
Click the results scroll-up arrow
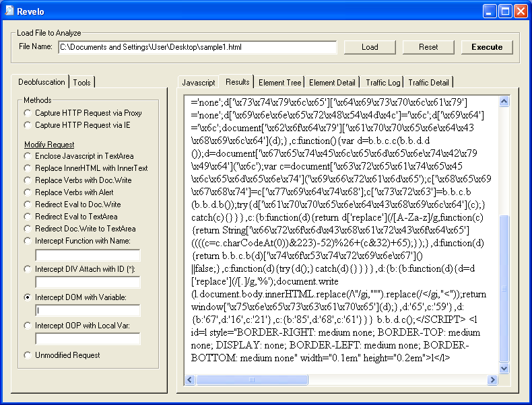click(x=504, y=102)
